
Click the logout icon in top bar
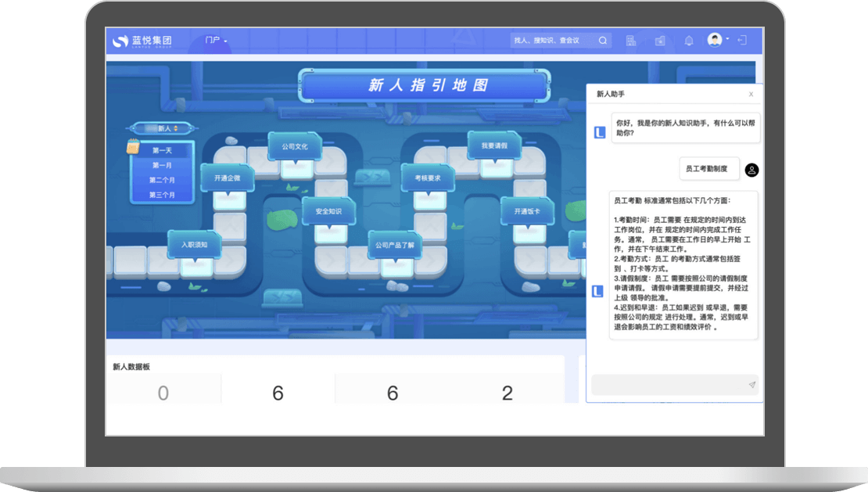click(x=742, y=40)
